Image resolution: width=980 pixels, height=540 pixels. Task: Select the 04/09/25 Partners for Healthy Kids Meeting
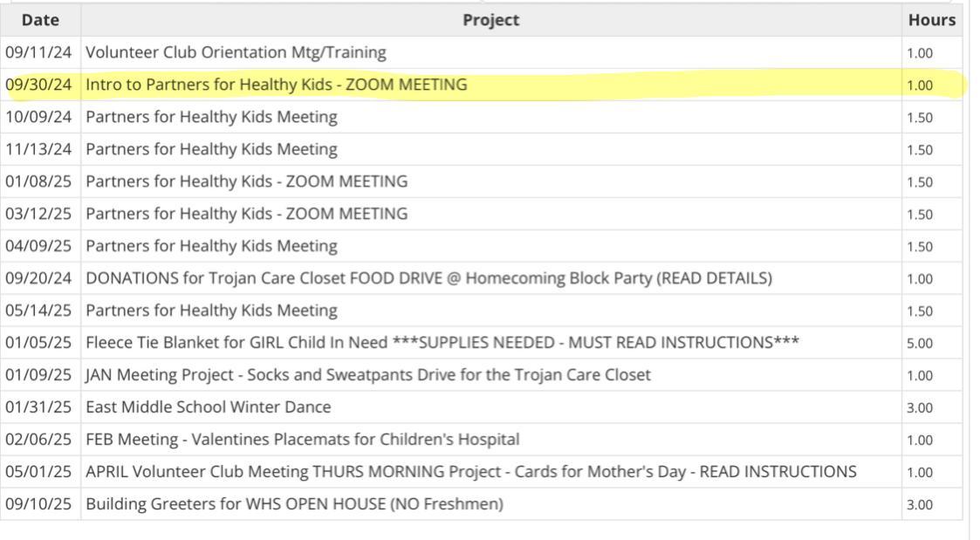coord(211,246)
